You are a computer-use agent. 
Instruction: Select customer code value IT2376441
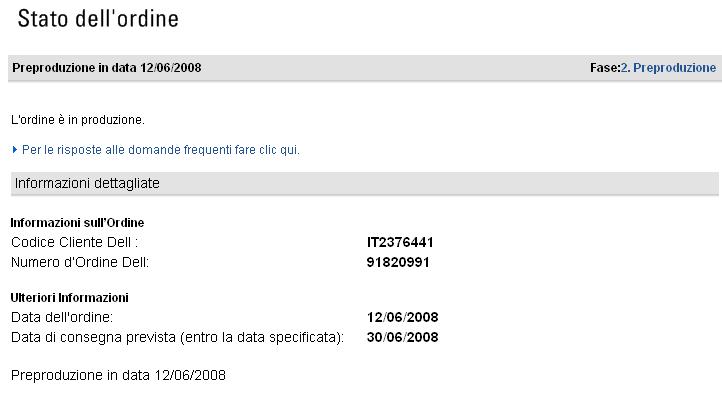coord(401,242)
